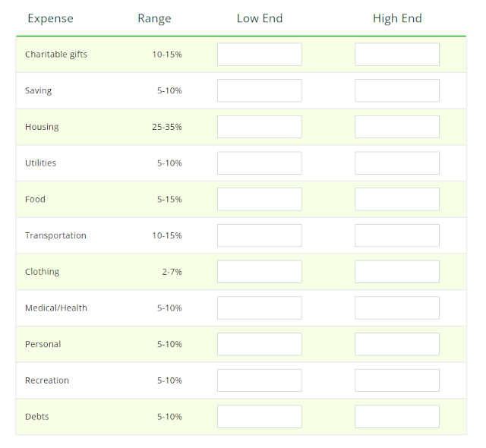Click Transportation High End field

click(397, 235)
